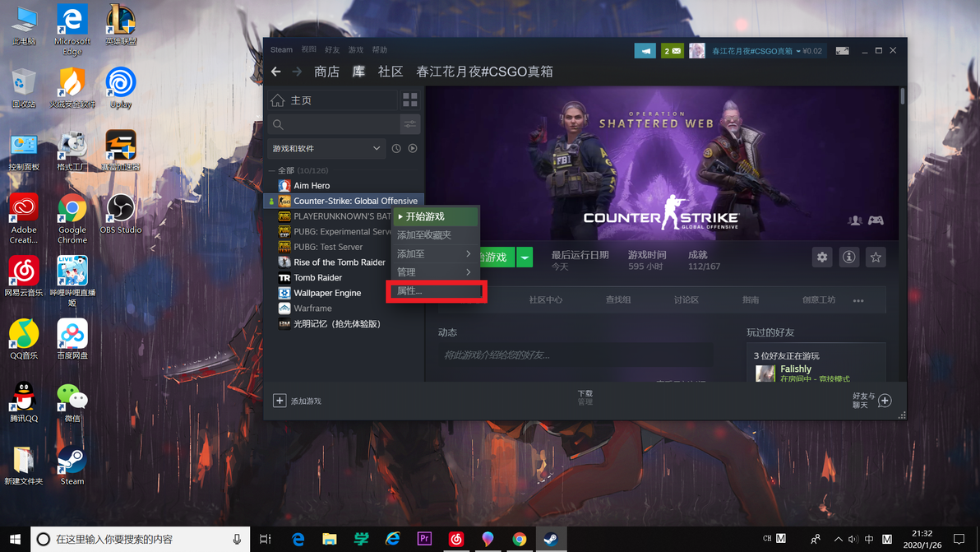The height and width of the screenshot is (552, 980).
Task: Show ready-to-play games play icon
Action: point(413,148)
